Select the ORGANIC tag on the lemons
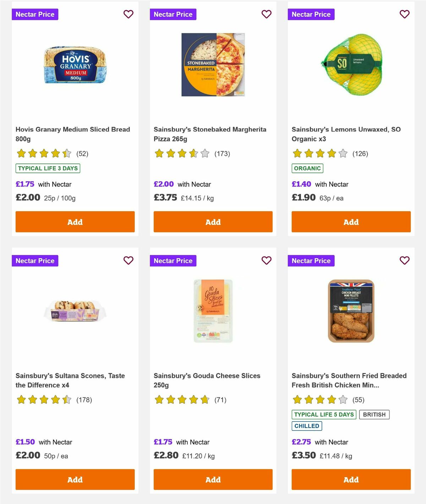The image size is (426, 504). (307, 168)
